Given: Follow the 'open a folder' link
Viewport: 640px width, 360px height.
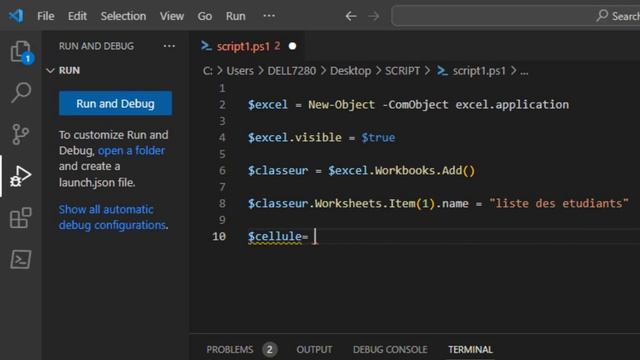Looking at the screenshot, I should click(x=131, y=151).
